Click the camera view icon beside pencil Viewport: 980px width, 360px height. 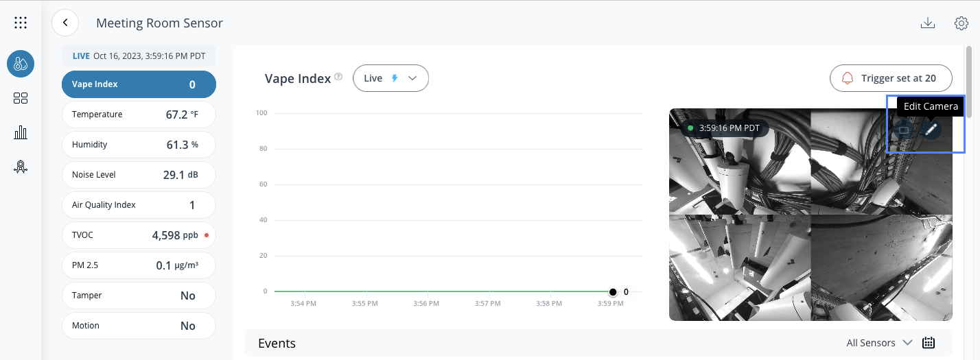click(904, 129)
